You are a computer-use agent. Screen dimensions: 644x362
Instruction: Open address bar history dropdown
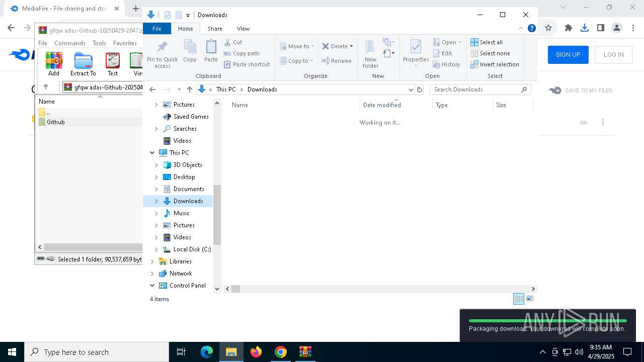[x=411, y=89]
